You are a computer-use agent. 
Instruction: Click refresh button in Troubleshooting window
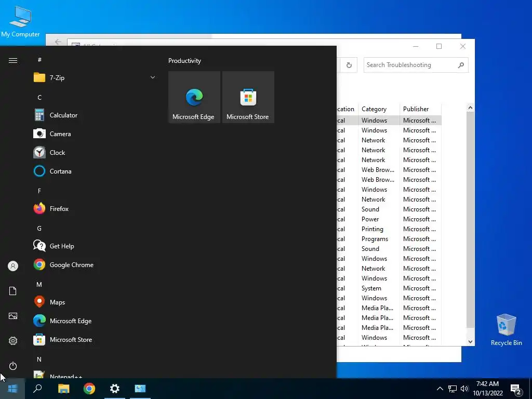[x=349, y=65]
